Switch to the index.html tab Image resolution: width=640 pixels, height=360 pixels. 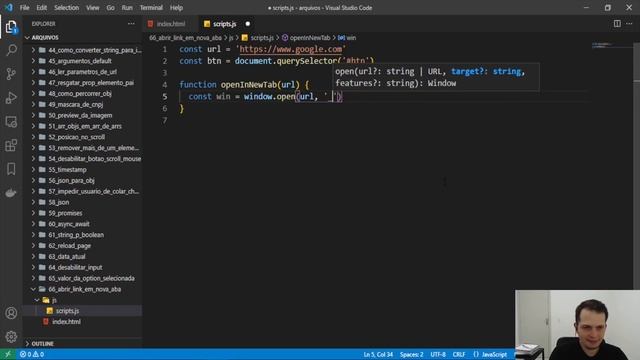click(x=171, y=24)
